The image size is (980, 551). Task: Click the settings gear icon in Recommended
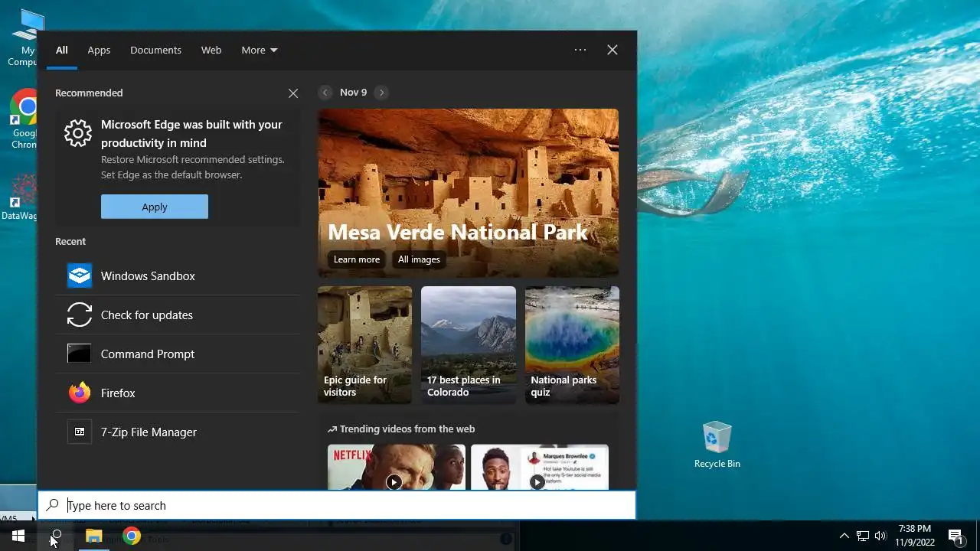(78, 133)
